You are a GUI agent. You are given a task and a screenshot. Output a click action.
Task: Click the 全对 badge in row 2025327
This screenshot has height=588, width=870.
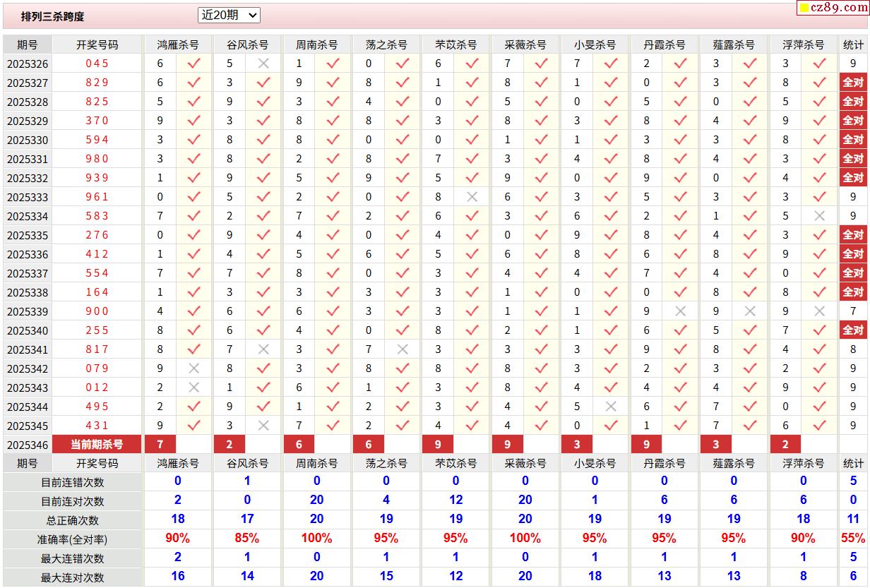tap(853, 83)
